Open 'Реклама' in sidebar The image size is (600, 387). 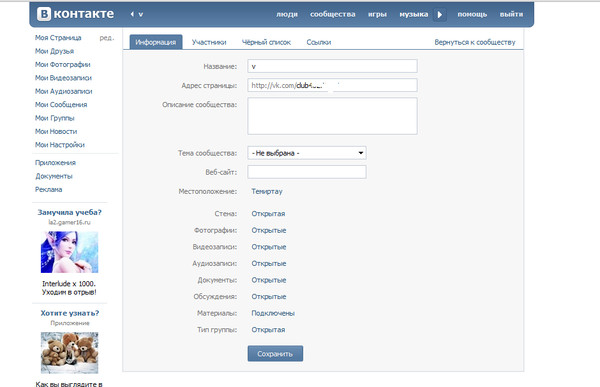49,189
